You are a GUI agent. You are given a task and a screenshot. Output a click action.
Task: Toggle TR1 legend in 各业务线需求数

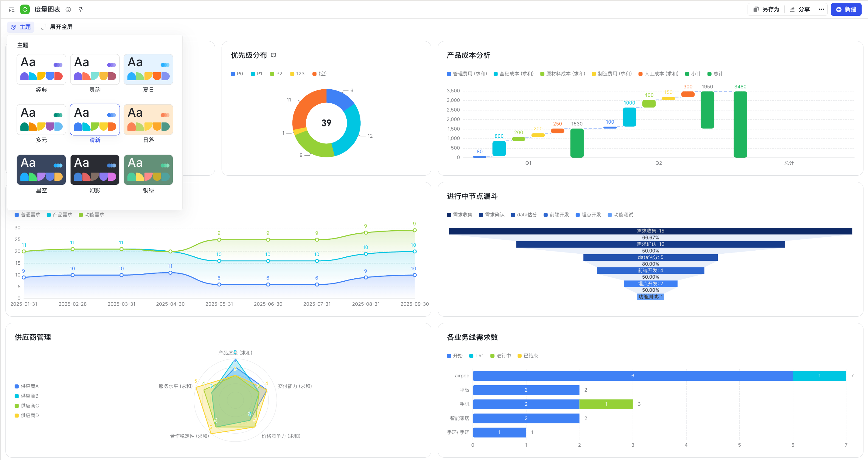[477, 356]
